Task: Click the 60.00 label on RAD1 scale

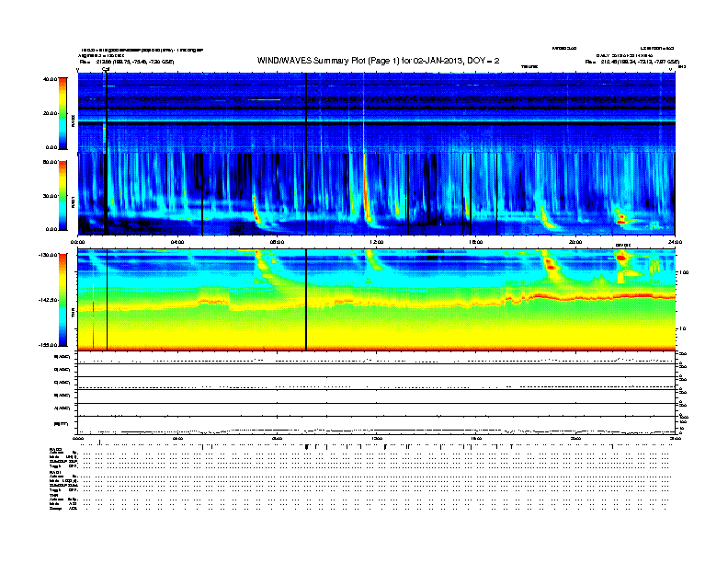Action: click(x=50, y=162)
